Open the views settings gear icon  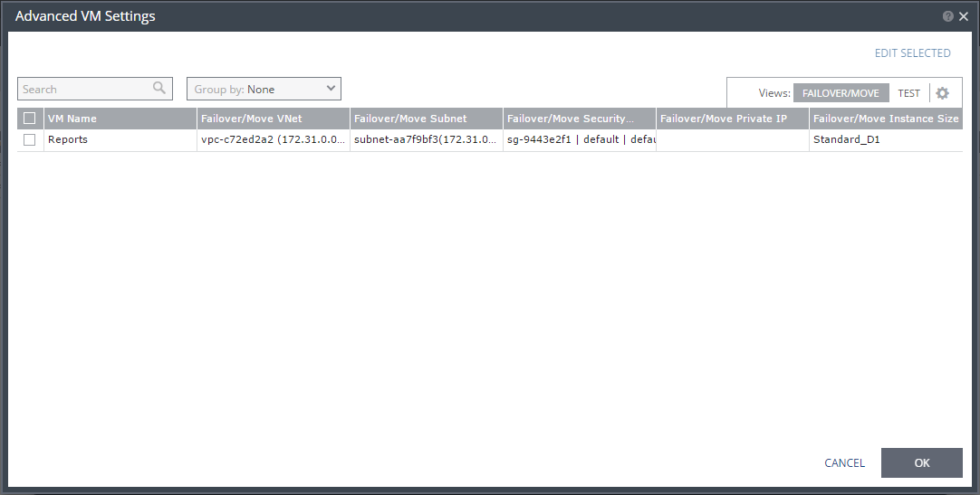tap(943, 93)
